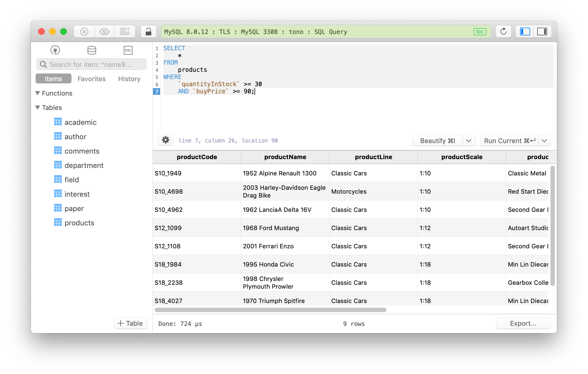The image size is (588, 374).
Task: Select the History tab in sidebar
Action: tap(129, 78)
